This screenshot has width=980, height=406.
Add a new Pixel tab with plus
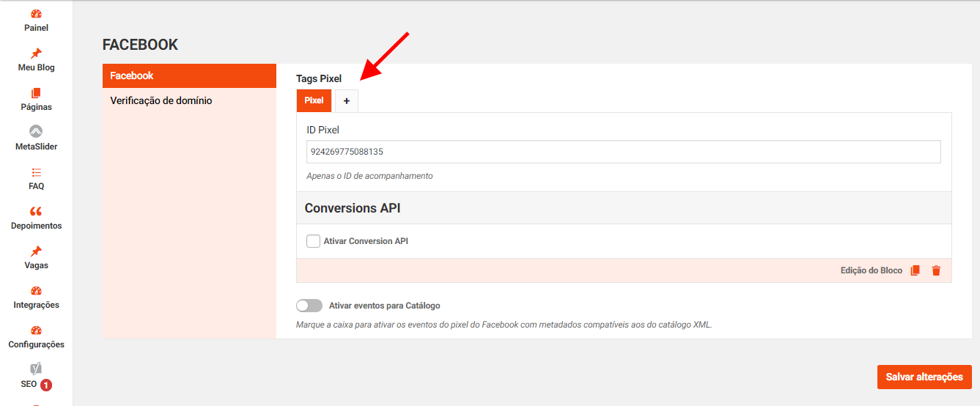[x=347, y=101]
